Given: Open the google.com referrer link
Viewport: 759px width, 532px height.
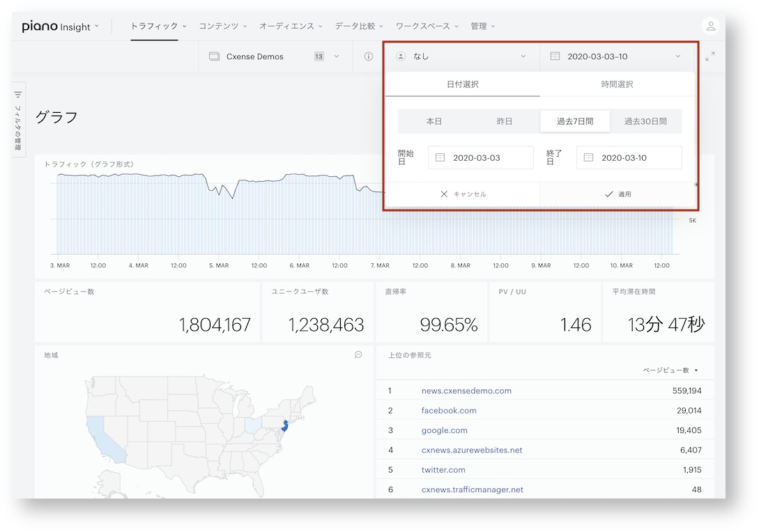Looking at the screenshot, I should (445, 430).
